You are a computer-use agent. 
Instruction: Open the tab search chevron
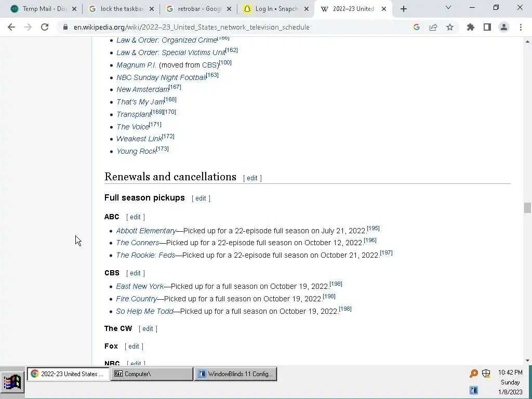pos(448,7)
